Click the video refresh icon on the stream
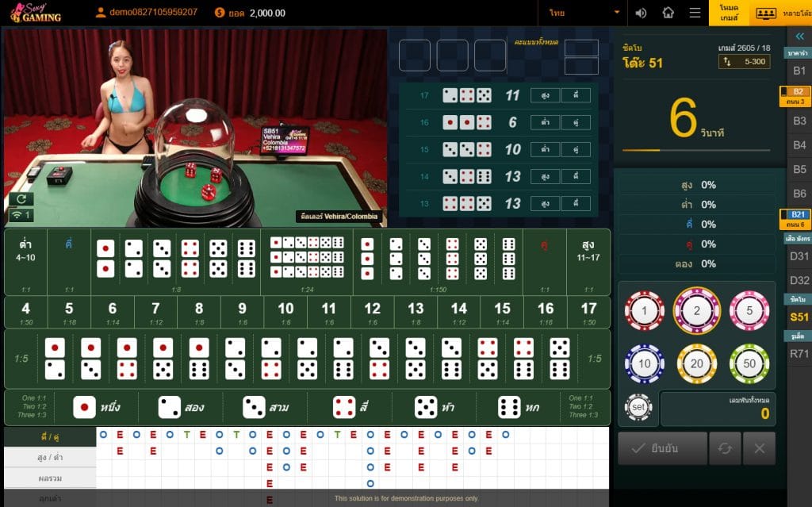The width and height of the screenshot is (812, 507). pyautogui.click(x=21, y=198)
